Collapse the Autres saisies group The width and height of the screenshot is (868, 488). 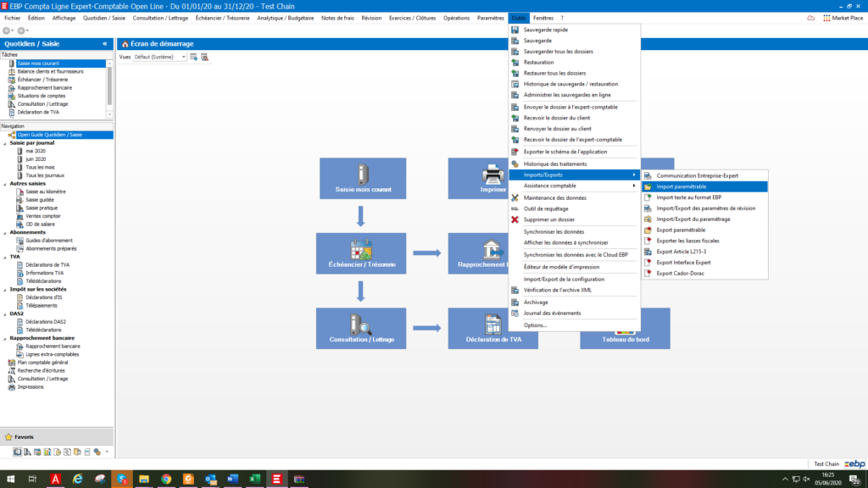(5, 184)
